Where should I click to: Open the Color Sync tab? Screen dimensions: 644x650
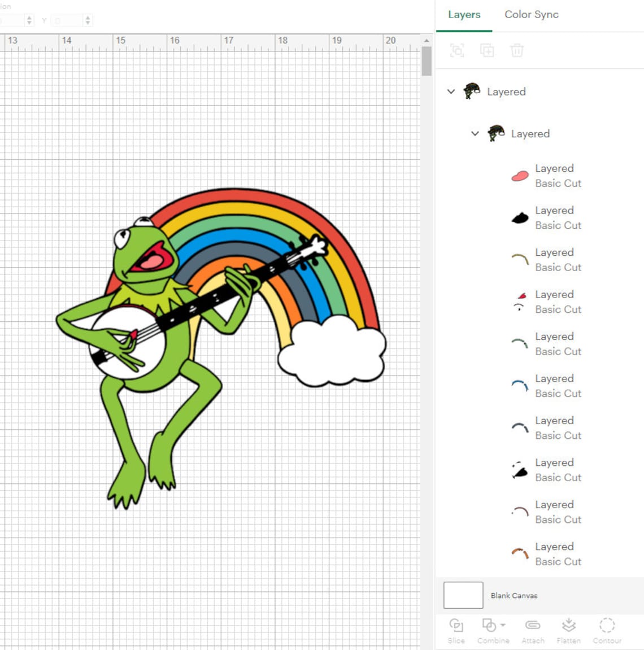[x=531, y=15]
